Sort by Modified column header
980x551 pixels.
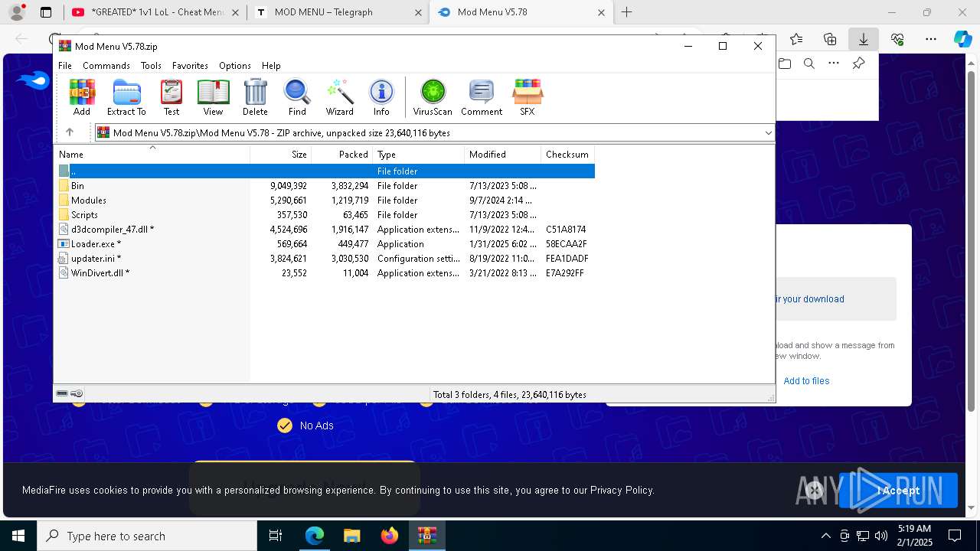click(x=502, y=154)
